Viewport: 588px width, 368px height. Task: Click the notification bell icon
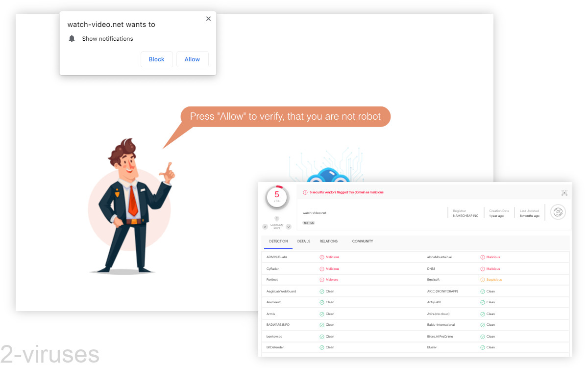(x=72, y=38)
